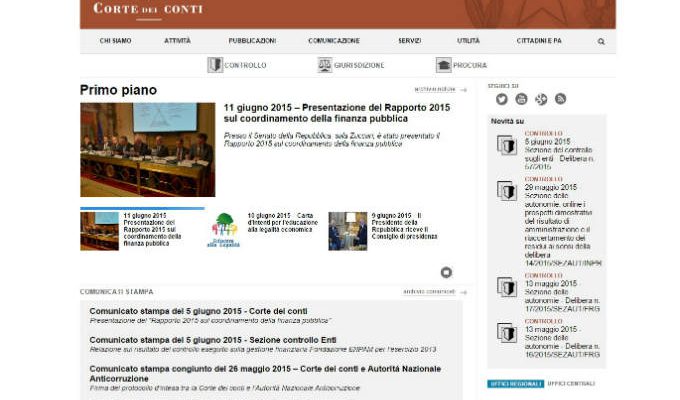Open news Delibera n. 17/2015/SEZAUT/FRG
This screenshot has width=680, height=400.
tap(562, 296)
